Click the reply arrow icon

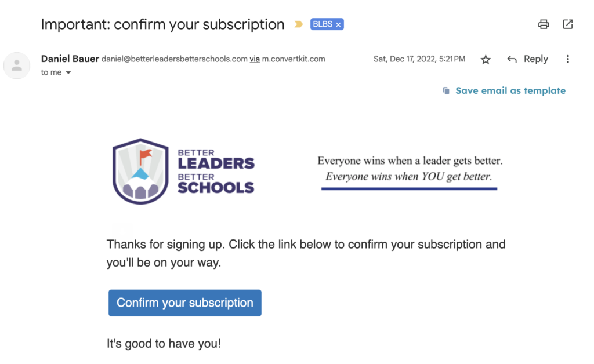(x=512, y=59)
